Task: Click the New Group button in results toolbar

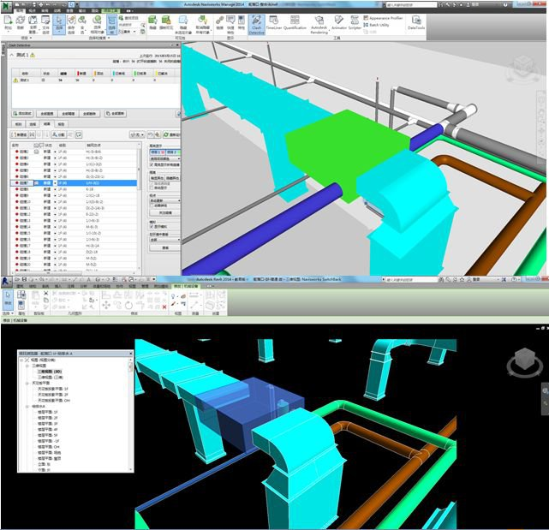Action: [x=19, y=134]
